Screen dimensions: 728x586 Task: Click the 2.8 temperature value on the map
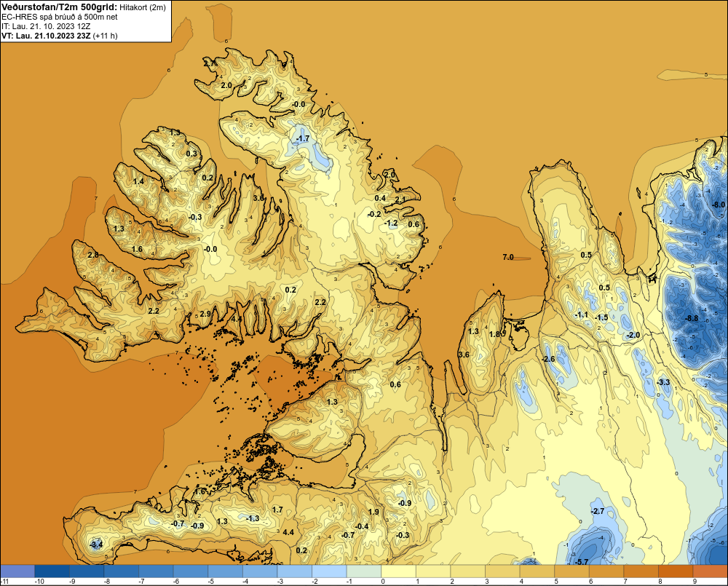click(93, 255)
